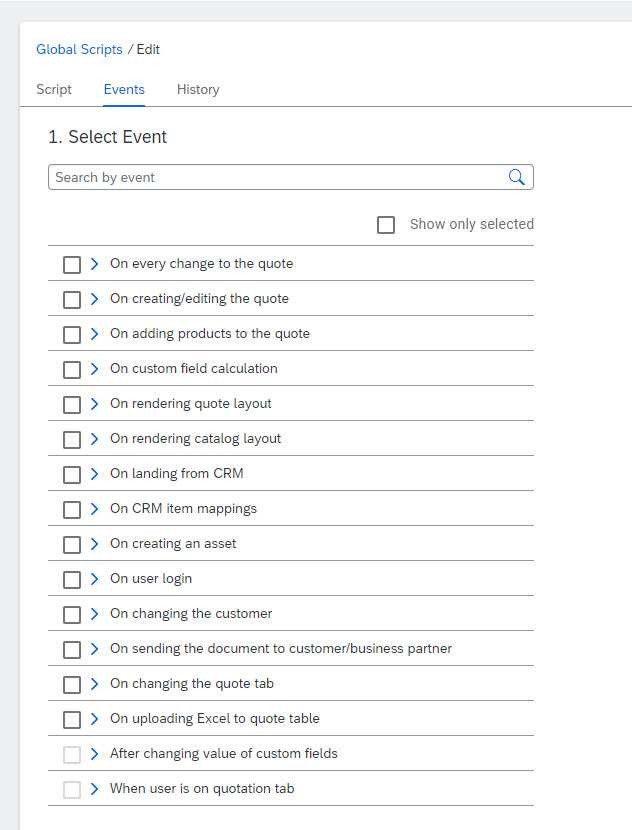Expand 'When user is on quotation tab'
The height and width of the screenshot is (830, 632).
95,789
